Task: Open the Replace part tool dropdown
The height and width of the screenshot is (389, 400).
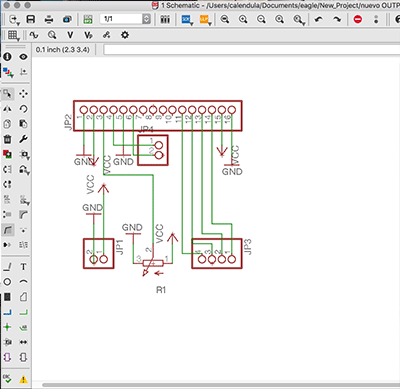Action: pyautogui.click(x=24, y=155)
